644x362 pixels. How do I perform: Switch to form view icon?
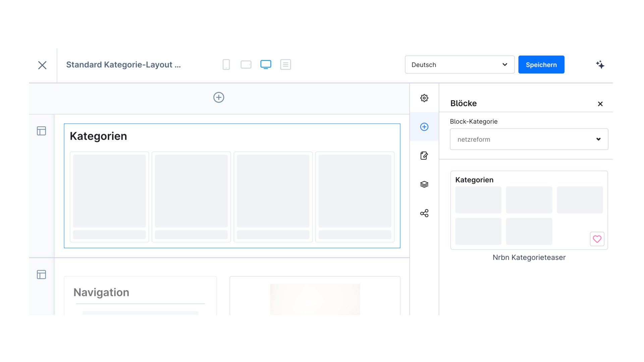coord(285,64)
